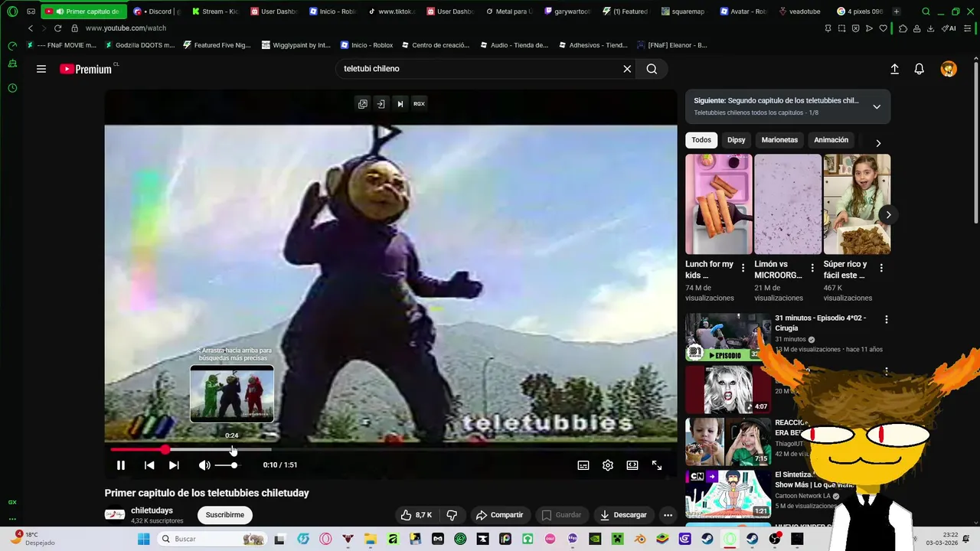980x551 pixels.
Task: Click the magnifier search button
Action: [x=652, y=69]
